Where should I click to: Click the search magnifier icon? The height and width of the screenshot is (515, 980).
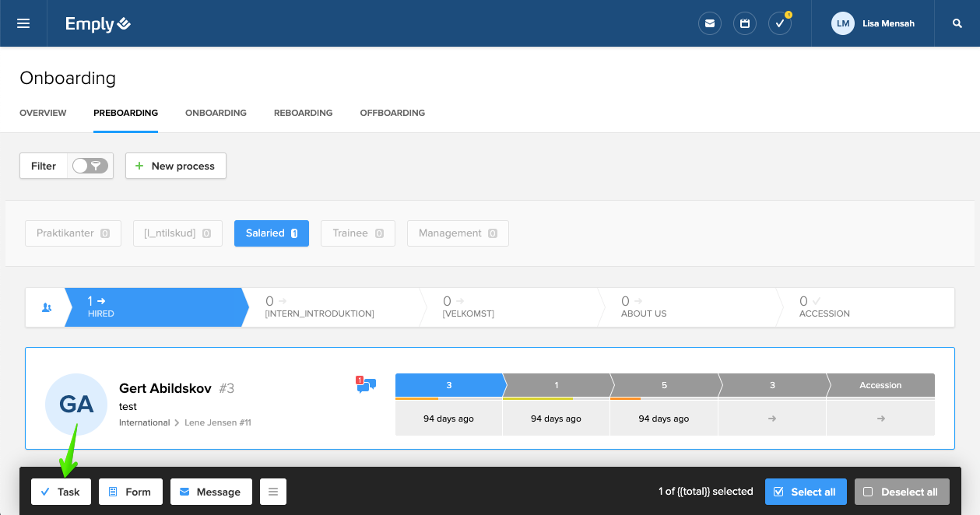pos(957,23)
